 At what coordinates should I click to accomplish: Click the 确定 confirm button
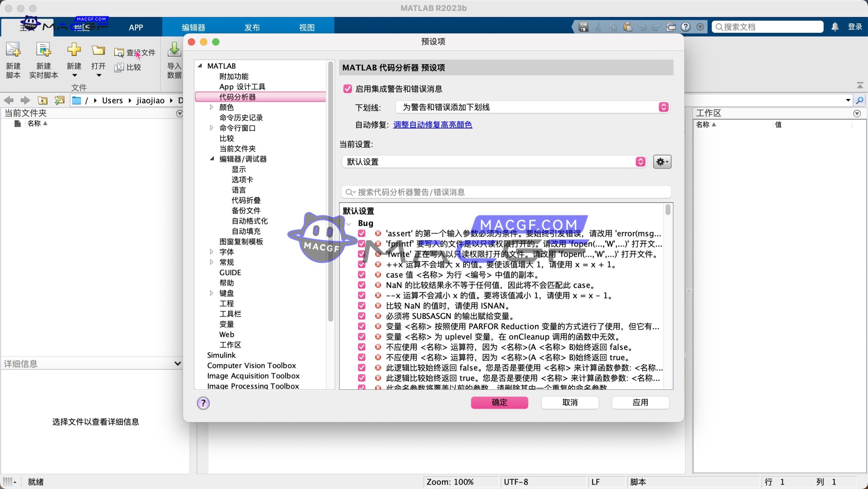(x=499, y=403)
